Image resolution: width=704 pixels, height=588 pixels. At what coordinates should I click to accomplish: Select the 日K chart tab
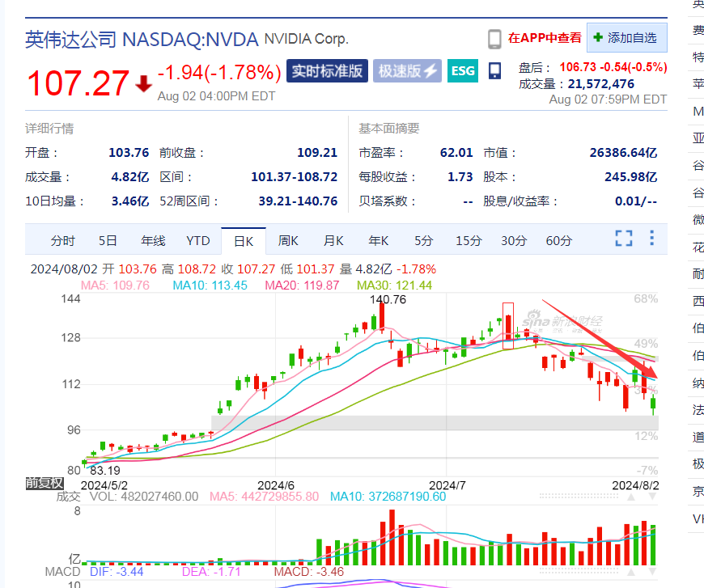point(244,242)
